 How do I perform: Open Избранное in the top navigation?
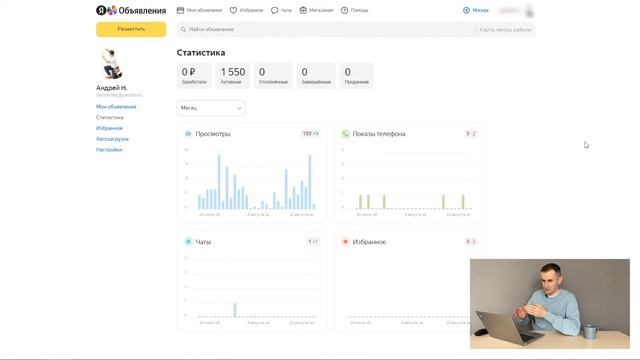tap(251, 10)
